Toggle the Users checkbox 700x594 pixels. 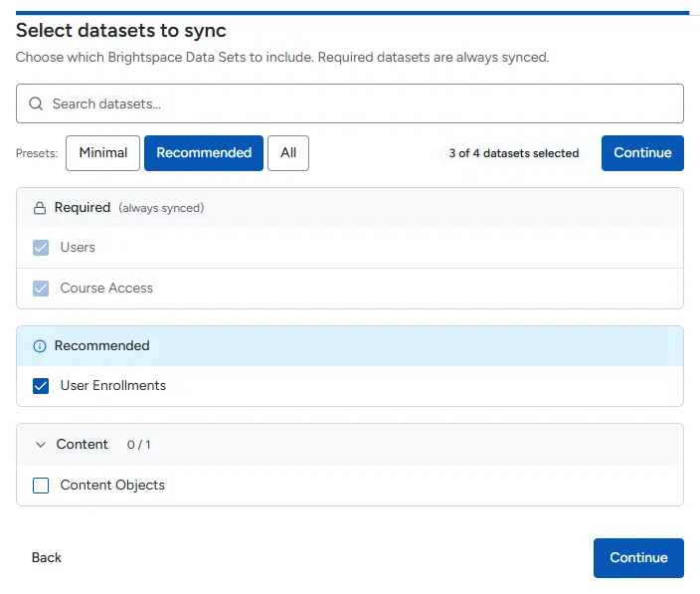(x=41, y=248)
